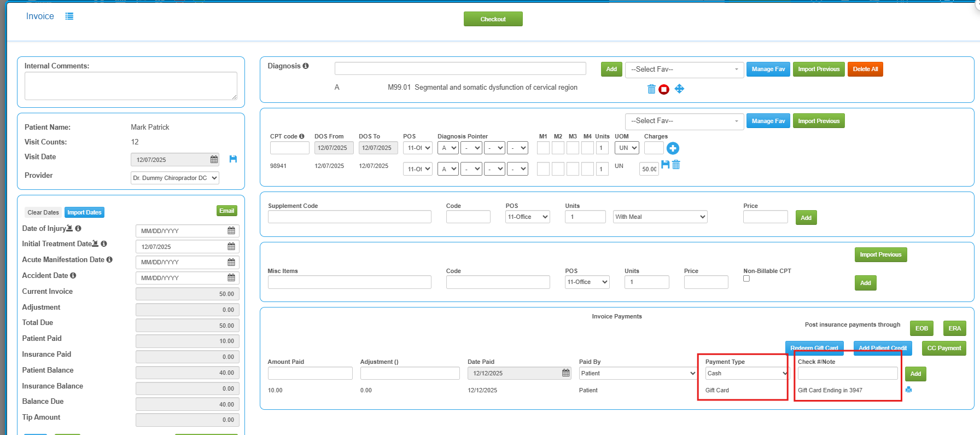Click the blue plus icon to add CPT charge
This screenshot has width=980, height=435.
pyautogui.click(x=673, y=148)
